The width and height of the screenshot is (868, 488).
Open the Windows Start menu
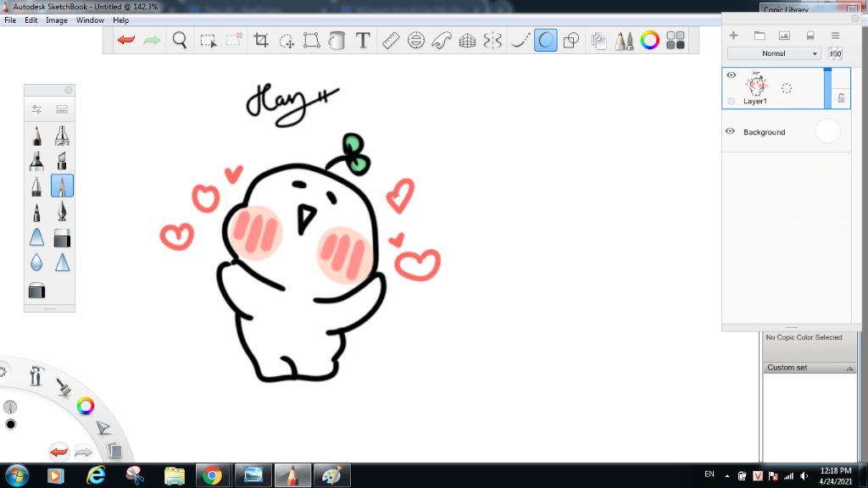pos(17,475)
